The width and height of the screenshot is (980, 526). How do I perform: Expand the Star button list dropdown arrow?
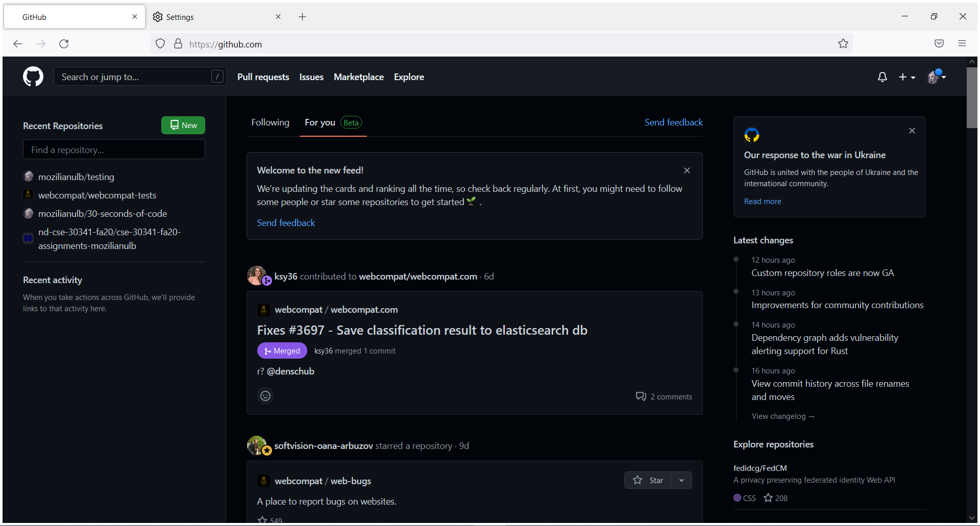pyautogui.click(x=681, y=480)
